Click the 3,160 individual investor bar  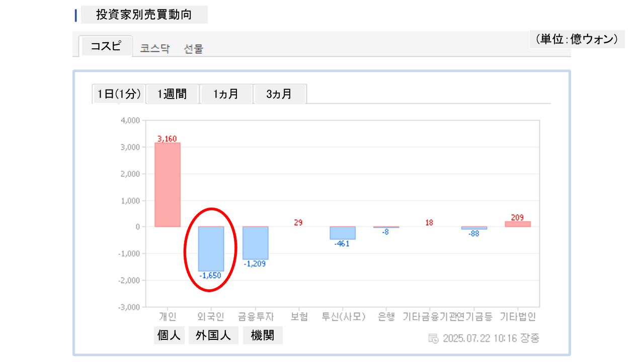[168, 185]
